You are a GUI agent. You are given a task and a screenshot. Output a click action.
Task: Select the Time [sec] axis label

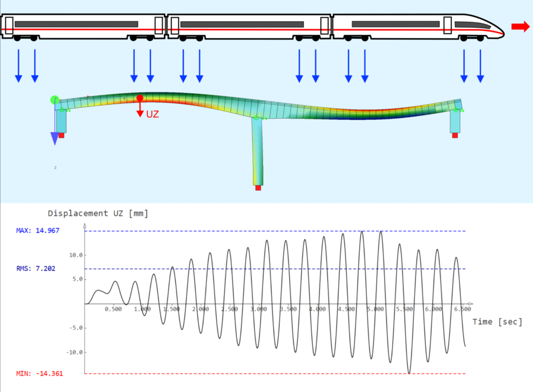coord(497,322)
